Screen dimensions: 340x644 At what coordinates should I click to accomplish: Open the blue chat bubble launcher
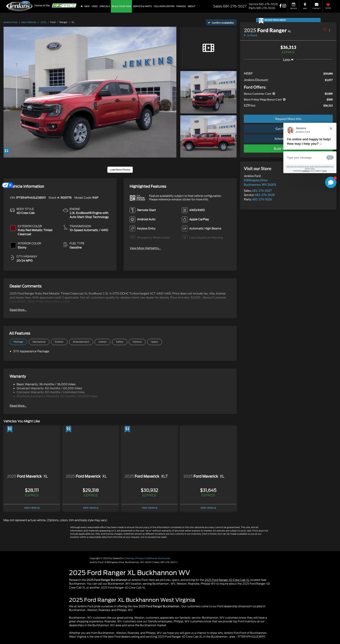tap(330, 183)
